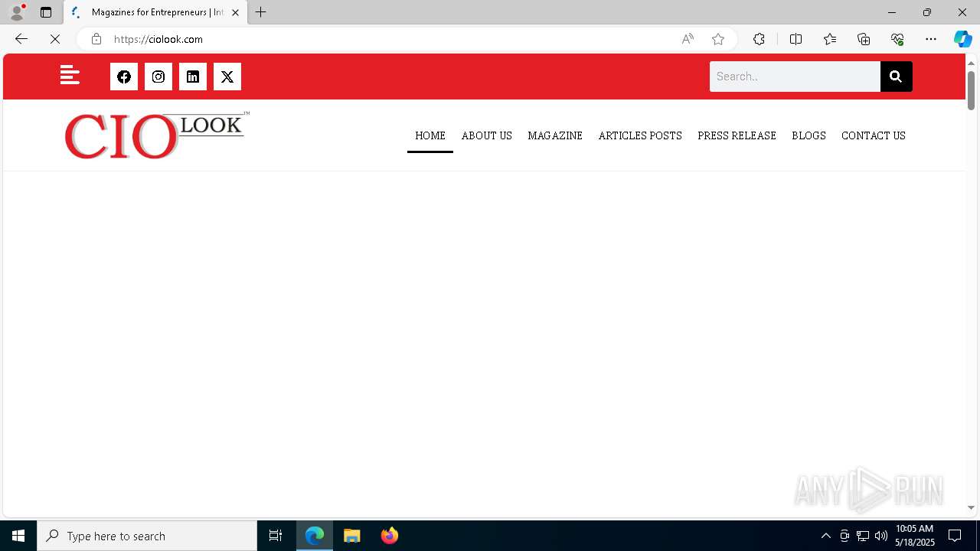Open Tab actions menu
980x551 pixels.
pyautogui.click(x=46, y=12)
